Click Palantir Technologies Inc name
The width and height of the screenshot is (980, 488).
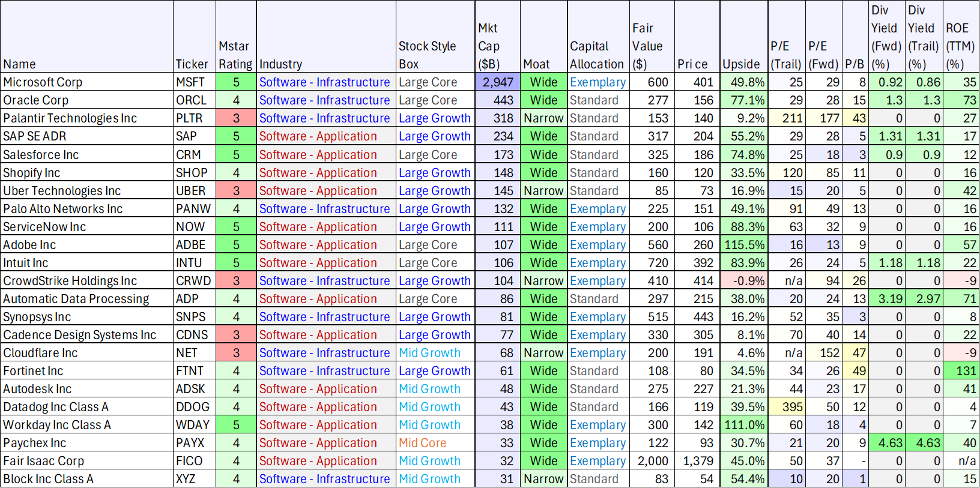87,118
